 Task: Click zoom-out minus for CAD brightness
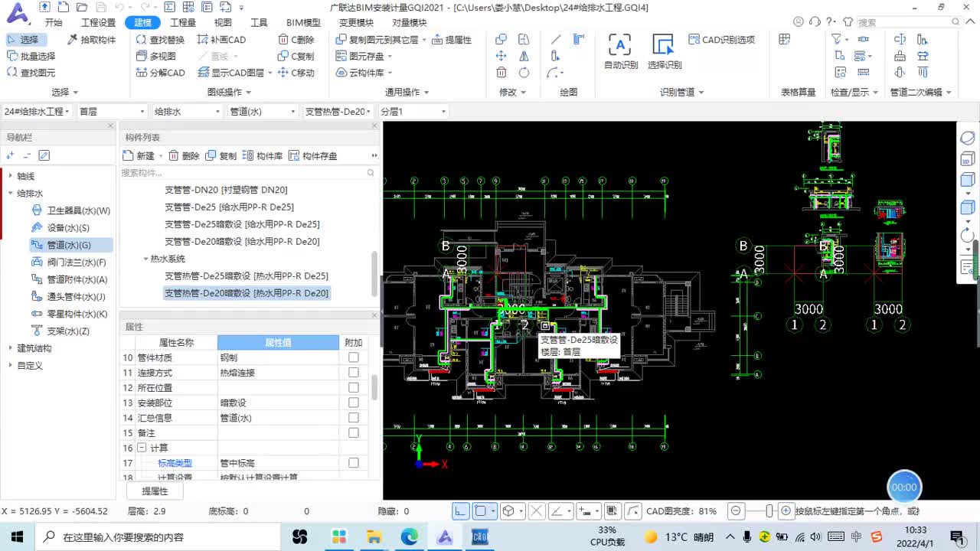click(x=736, y=510)
